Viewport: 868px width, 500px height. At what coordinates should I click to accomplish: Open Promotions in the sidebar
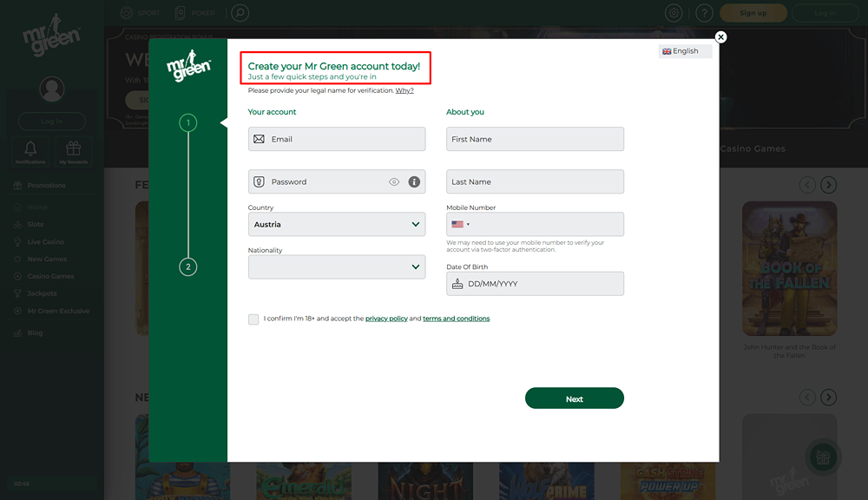[47, 186]
